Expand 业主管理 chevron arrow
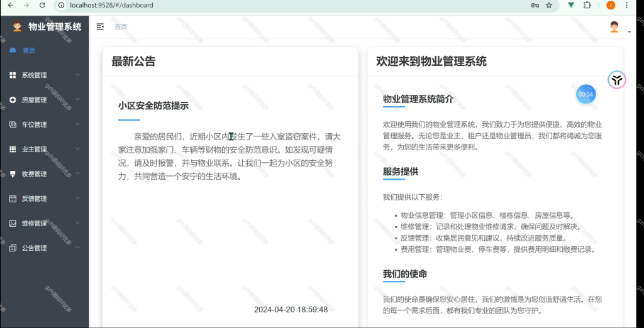Screen dimensions: 644x328 77,149
